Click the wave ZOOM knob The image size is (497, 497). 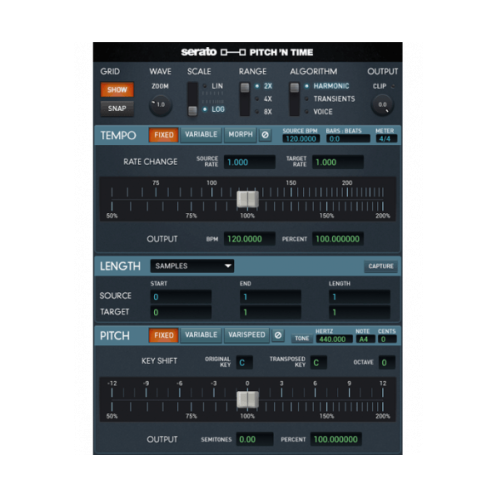coord(160,105)
